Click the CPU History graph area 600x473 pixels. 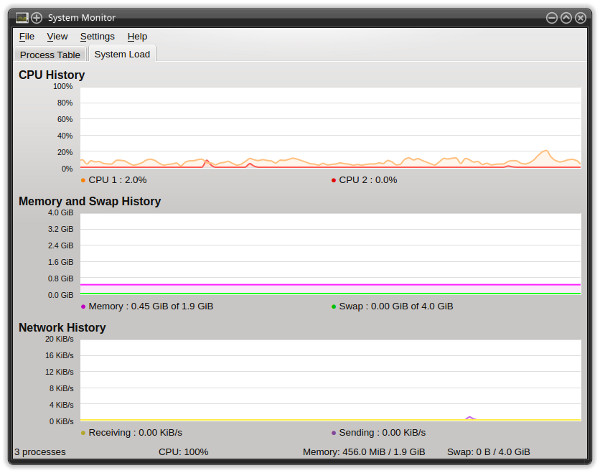(x=330, y=128)
